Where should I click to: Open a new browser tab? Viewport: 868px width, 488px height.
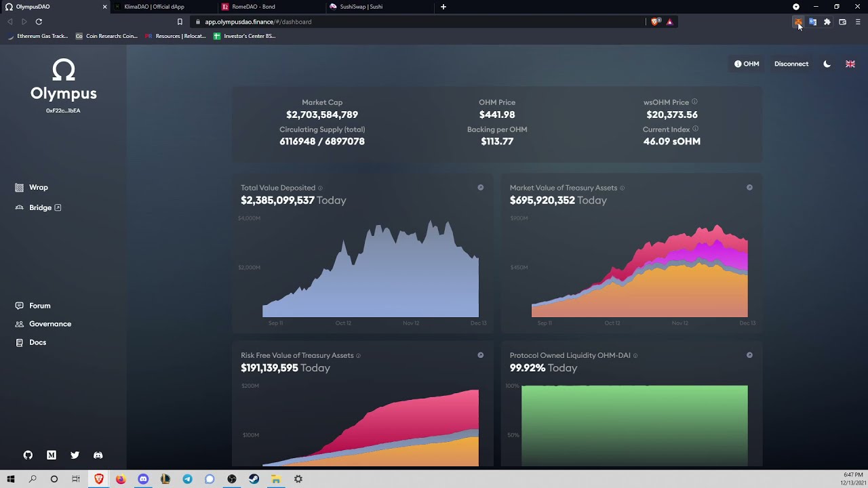click(443, 7)
